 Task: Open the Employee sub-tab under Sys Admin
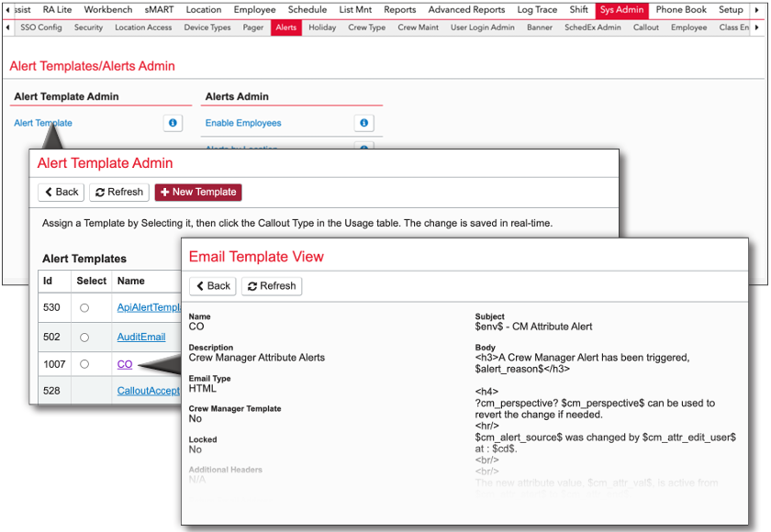coord(689,28)
